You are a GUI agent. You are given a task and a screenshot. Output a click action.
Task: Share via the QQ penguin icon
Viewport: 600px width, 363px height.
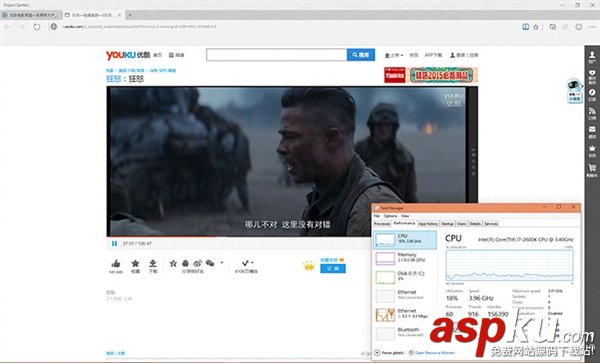pyautogui.click(x=185, y=263)
